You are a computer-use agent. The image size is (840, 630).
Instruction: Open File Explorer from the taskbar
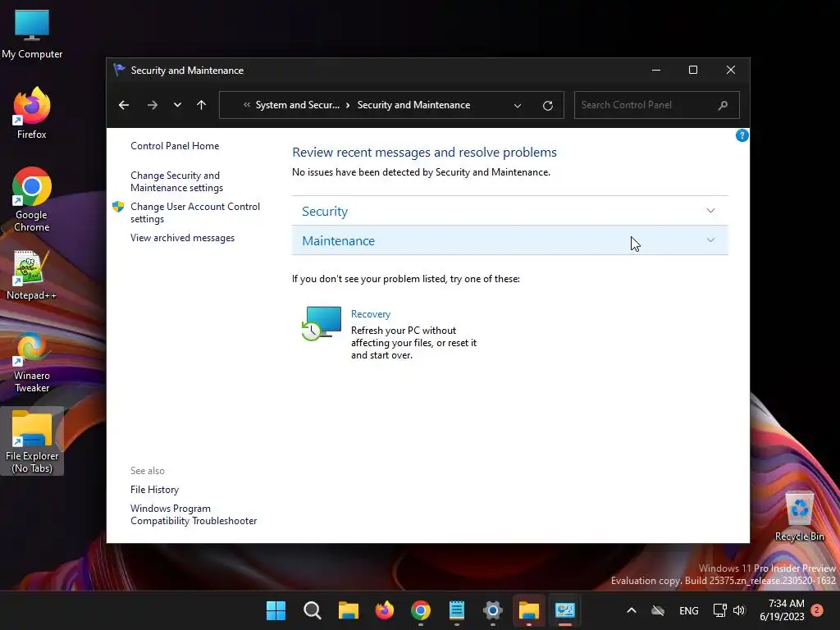tap(348, 610)
